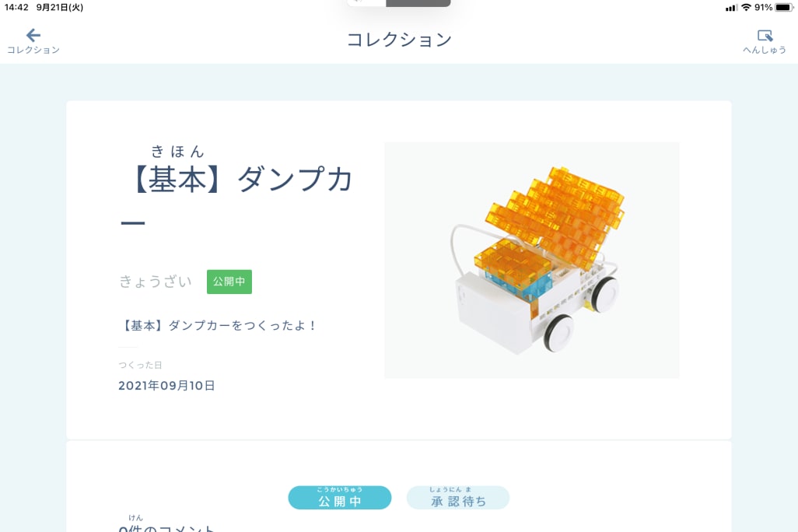Click the green 公開中 status badge
Image resolution: width=798 pixels, height=532 pixels.
229,282
